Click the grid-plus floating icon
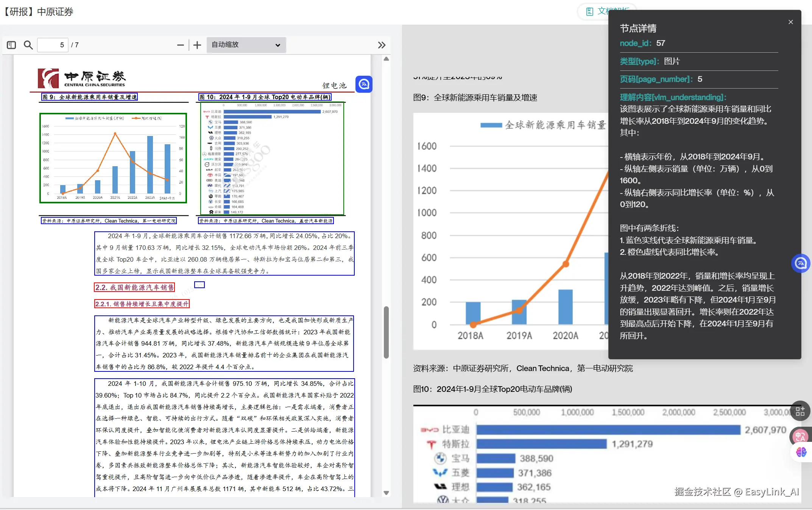 800,411
